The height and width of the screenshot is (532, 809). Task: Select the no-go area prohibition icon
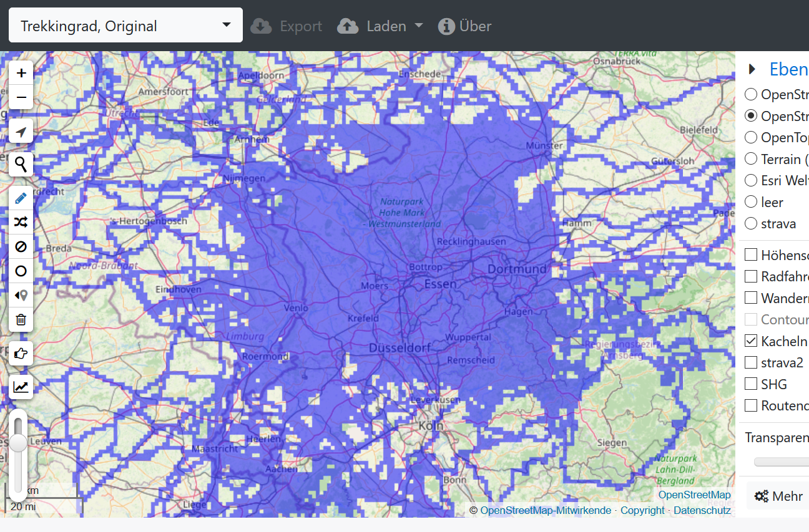point(21,247)
